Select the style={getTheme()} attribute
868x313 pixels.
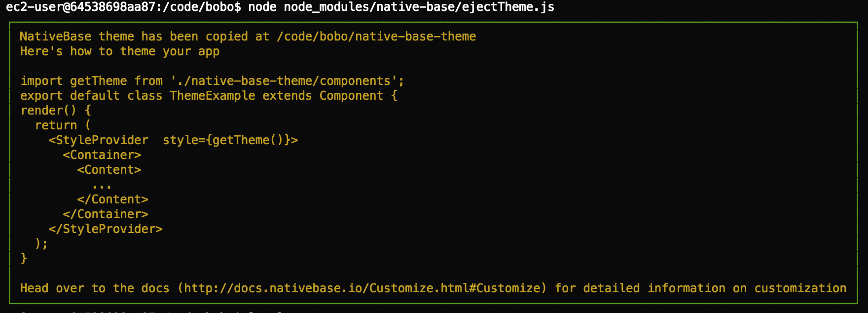(227, 140)
